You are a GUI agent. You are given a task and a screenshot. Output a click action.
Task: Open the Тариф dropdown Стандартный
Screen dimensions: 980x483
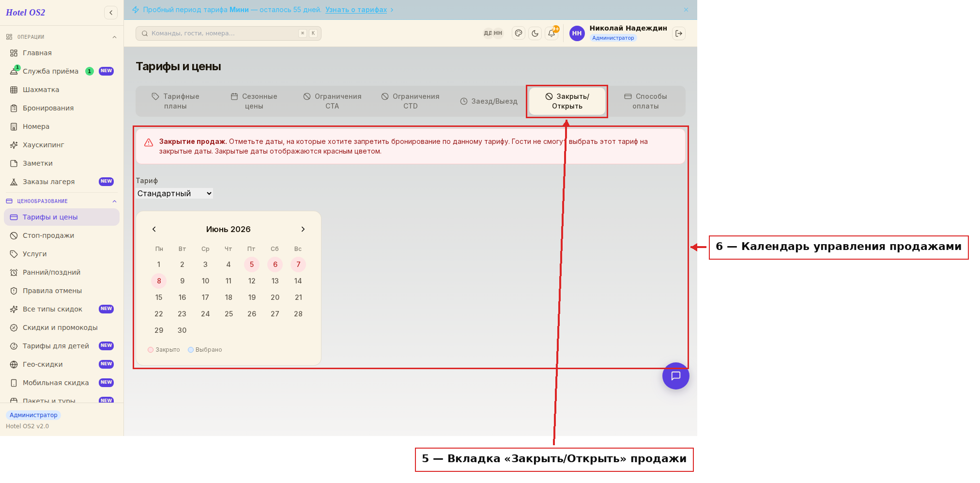pyautogui.click(x=174, y=193)
